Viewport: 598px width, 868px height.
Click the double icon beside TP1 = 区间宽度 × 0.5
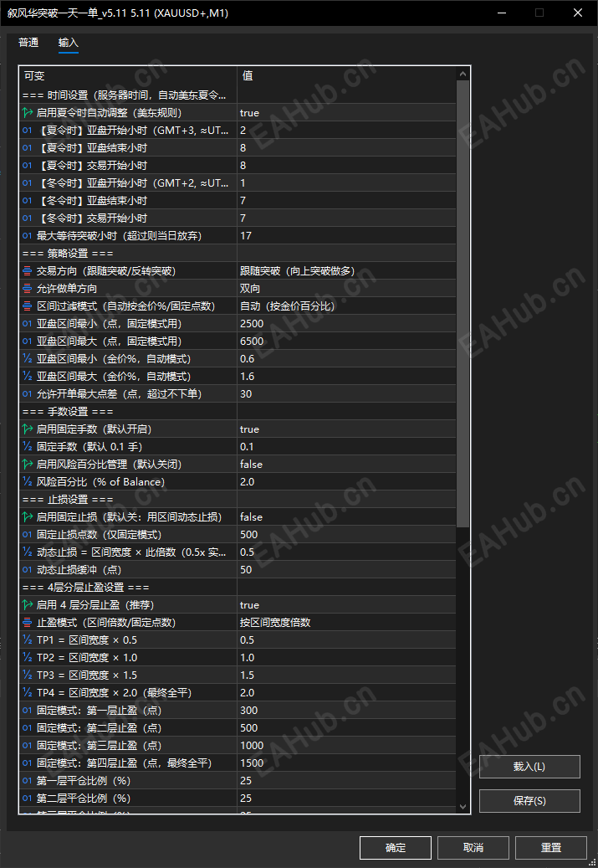(27, 640)
